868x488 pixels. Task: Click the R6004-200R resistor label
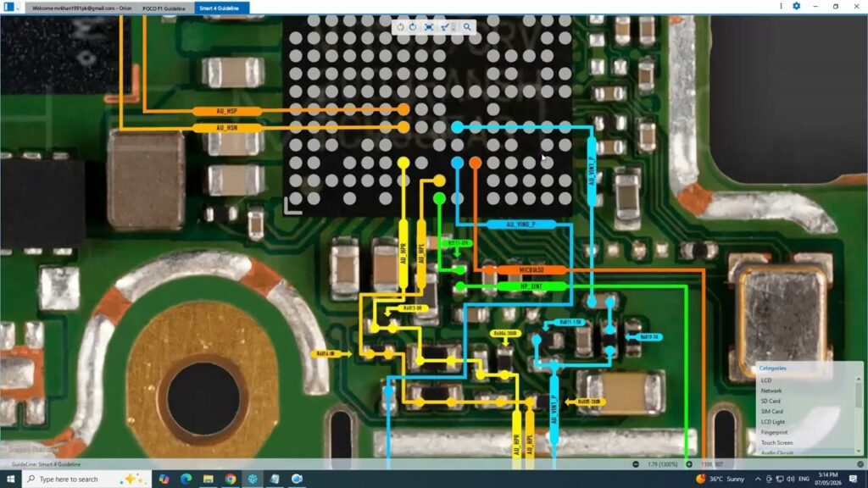[505, 334]
